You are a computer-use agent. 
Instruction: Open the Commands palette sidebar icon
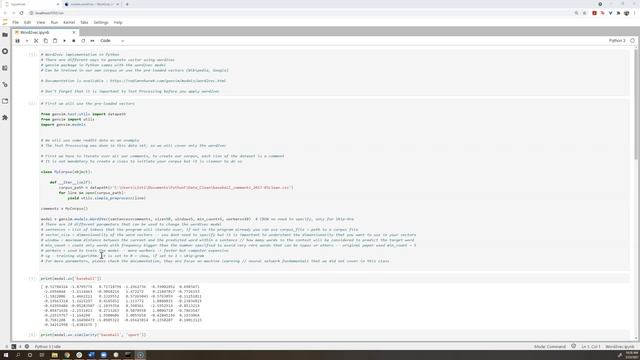(x=5, y=68)
